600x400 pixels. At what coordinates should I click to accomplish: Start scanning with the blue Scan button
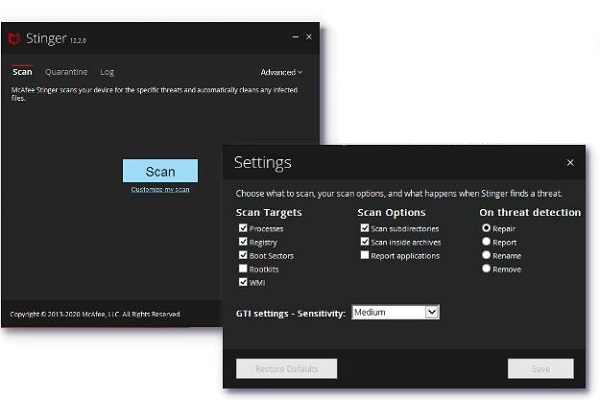tap(160, 171)
